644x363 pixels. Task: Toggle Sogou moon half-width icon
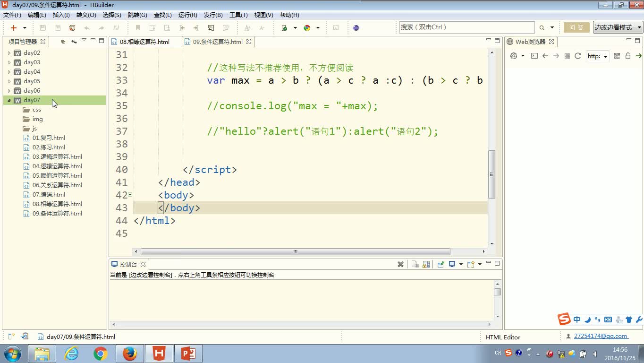588,320
